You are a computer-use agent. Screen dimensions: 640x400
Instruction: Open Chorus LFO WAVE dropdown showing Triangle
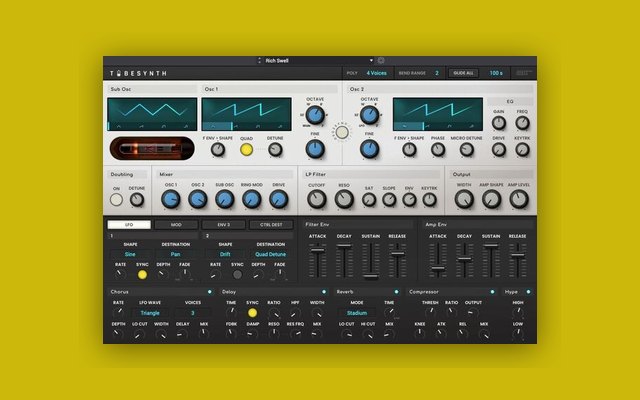[x=150, y=313]
